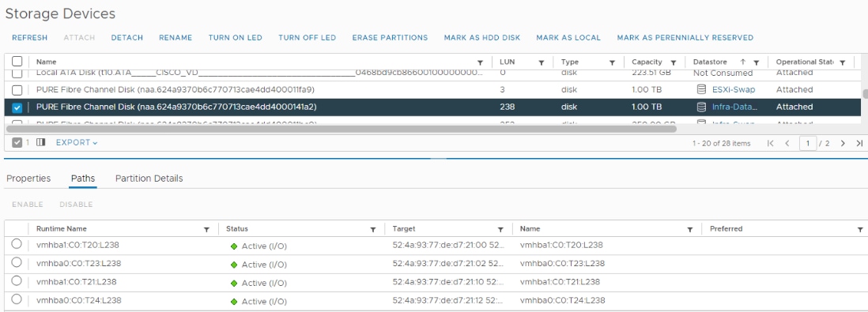Click the 1.00 TB capacity for ESXi-Swap

[x=647, y=89]
